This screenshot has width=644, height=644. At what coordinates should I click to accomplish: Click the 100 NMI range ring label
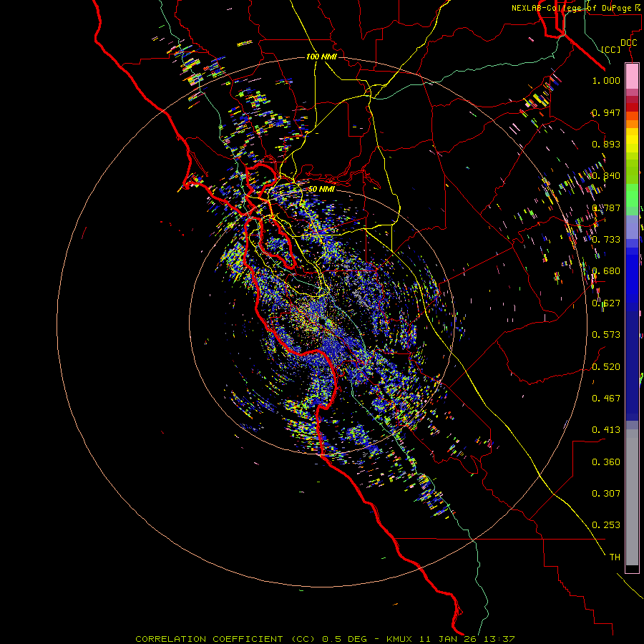coord(321,57)
